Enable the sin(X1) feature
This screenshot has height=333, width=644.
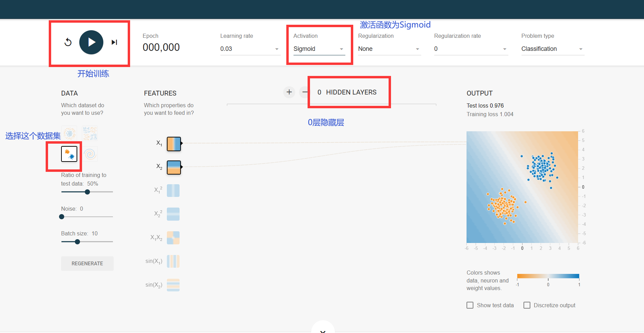pos(173,262)
